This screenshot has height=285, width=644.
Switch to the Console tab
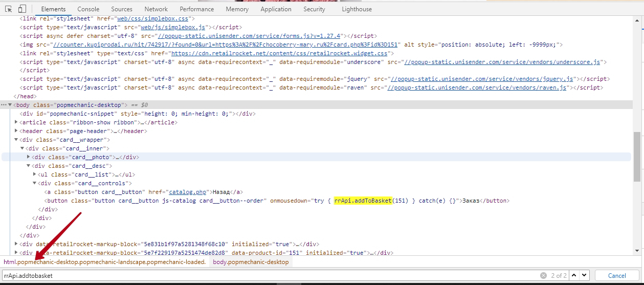click(88, 9)
